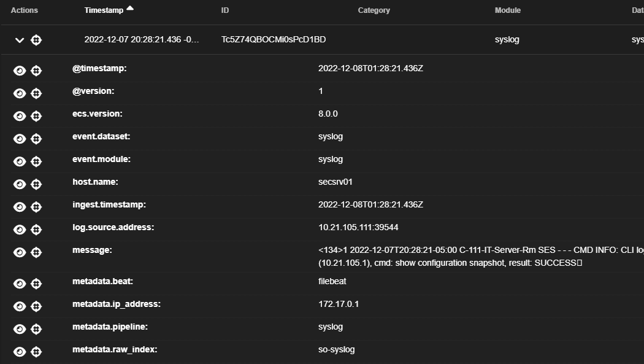The height and width of the screenshot is (364, 644).
Task: Toggle eye icon for log.source.address field
Action: [19, 229]
